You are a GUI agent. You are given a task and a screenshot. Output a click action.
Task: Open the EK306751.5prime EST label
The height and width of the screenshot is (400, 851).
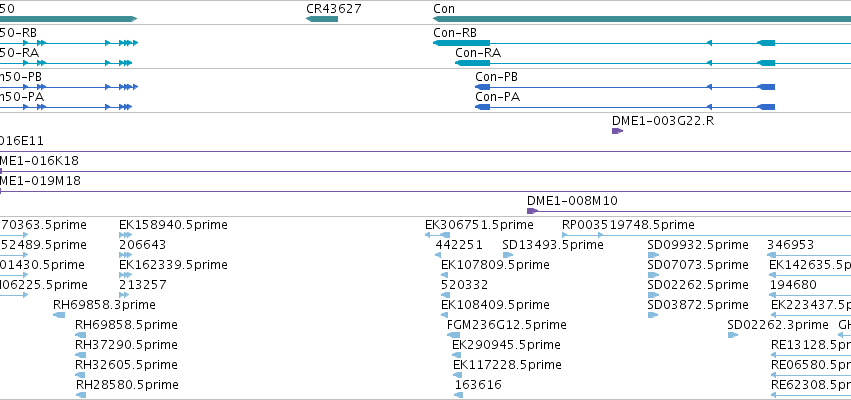pyautogui.click(x=479, y=225)
